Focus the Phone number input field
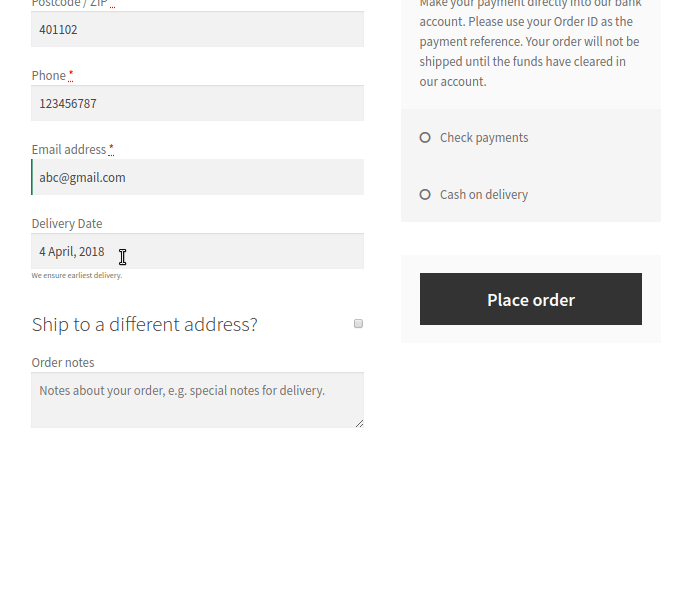Image resolution: width=689 pixels, height=600 pixels. 197,103
